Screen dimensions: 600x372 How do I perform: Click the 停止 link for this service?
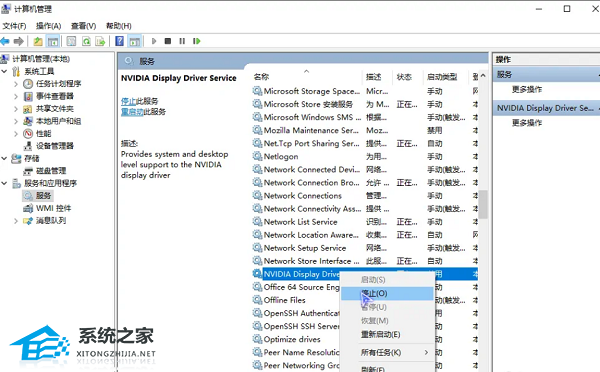coord(129,101)
